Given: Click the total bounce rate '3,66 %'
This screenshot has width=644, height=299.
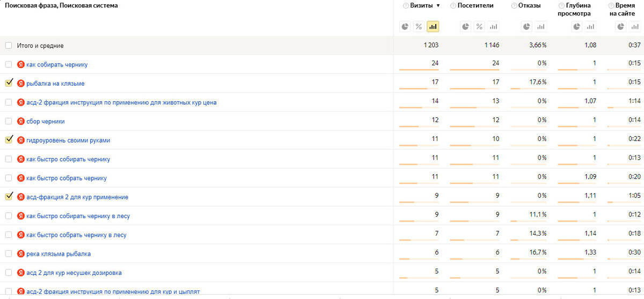Looking at the screenshot, I should point(538,46).
